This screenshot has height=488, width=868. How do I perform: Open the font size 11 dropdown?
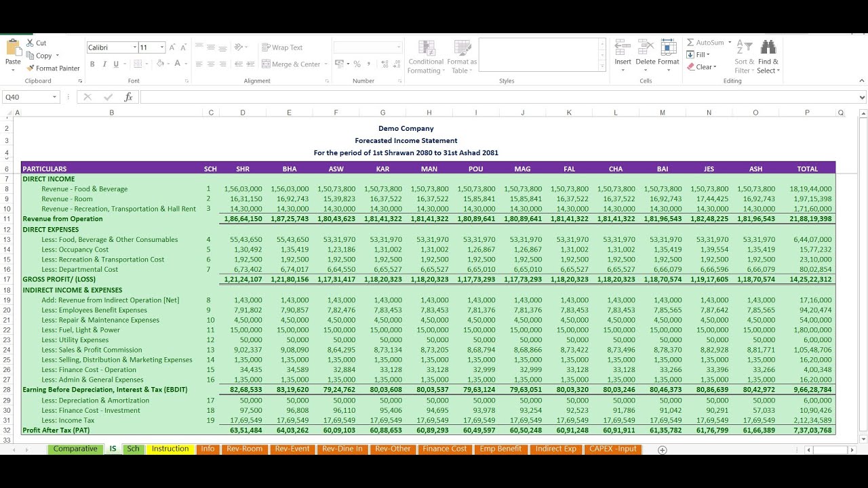tap(162, 47)
